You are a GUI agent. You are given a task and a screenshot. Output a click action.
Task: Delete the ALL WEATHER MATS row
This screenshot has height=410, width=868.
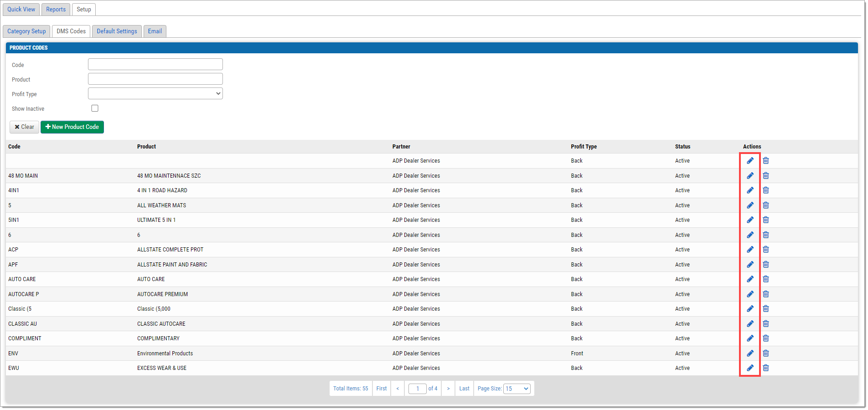coord(766,205)
